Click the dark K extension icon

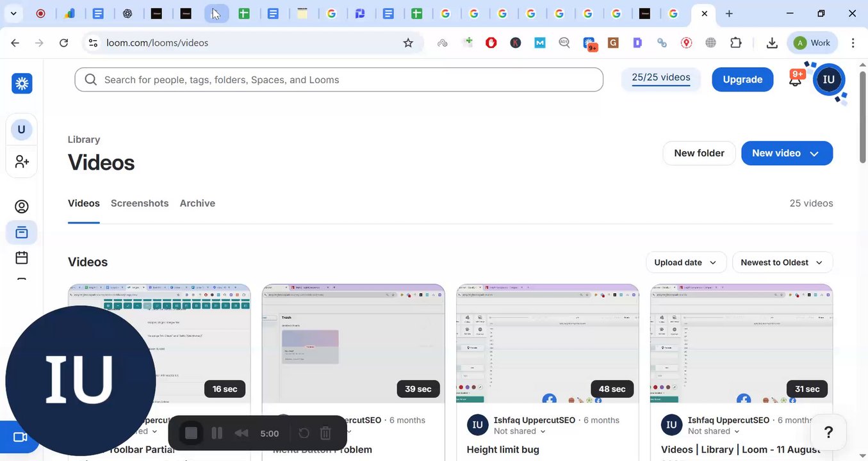[x=516, y=43]
